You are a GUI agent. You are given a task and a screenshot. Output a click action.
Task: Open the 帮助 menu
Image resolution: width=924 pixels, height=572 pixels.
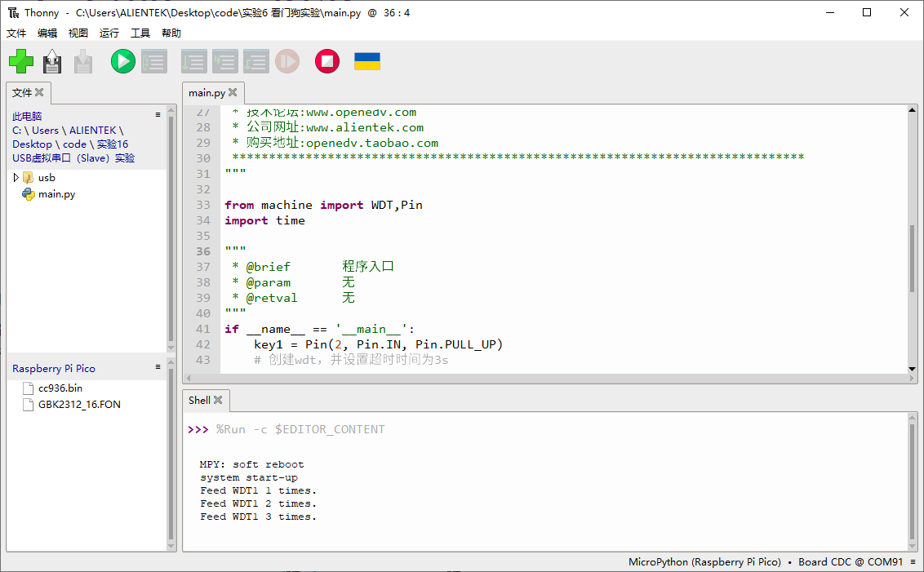click(x=171, y=33)
